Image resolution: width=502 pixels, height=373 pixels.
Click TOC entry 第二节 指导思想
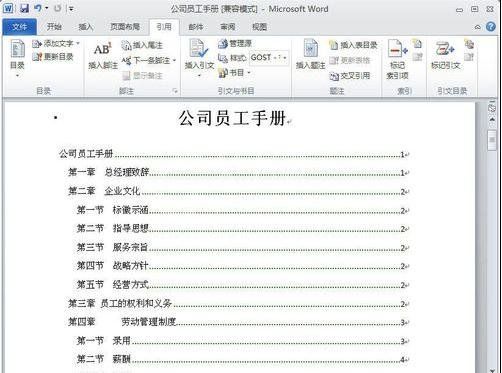click(x=243, y=229)
